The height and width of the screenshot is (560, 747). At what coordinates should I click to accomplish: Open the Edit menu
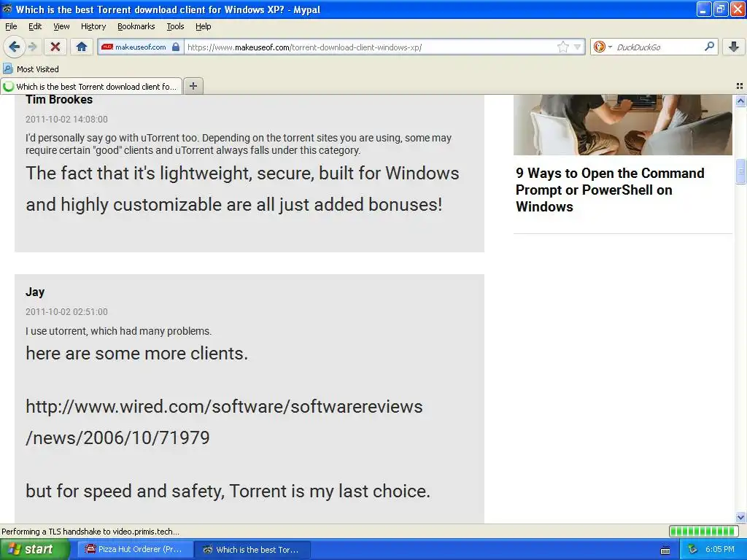(x=35, y=26)
